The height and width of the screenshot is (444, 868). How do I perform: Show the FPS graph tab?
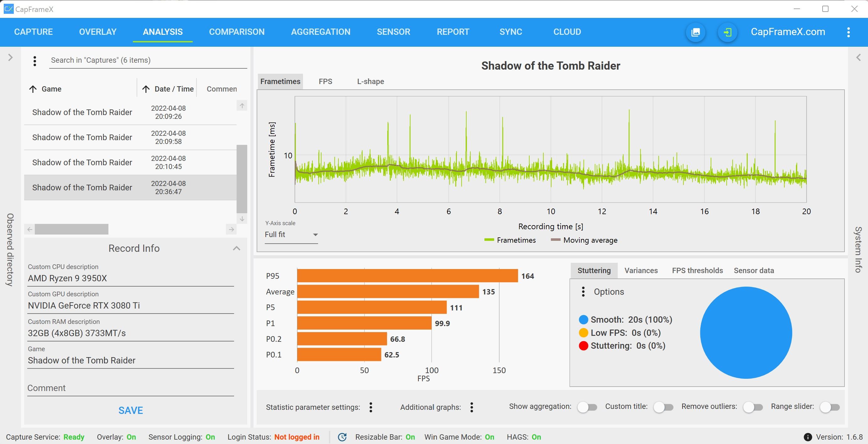point(326,82)
